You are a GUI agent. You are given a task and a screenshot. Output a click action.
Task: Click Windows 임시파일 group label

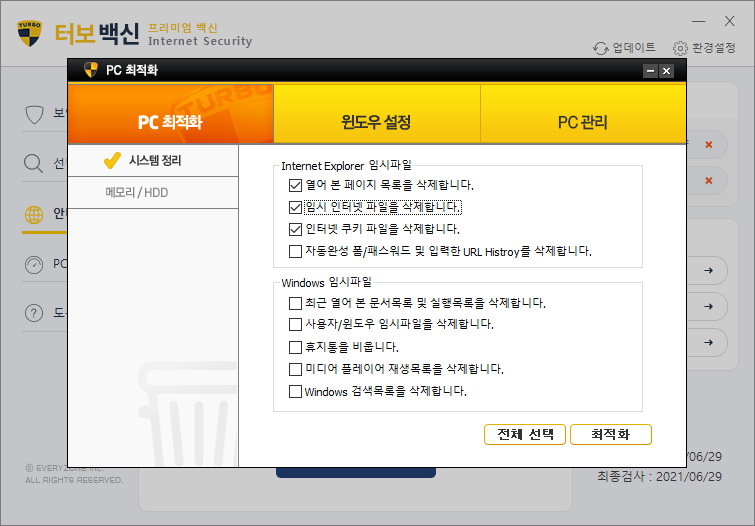tap(326, 282)
